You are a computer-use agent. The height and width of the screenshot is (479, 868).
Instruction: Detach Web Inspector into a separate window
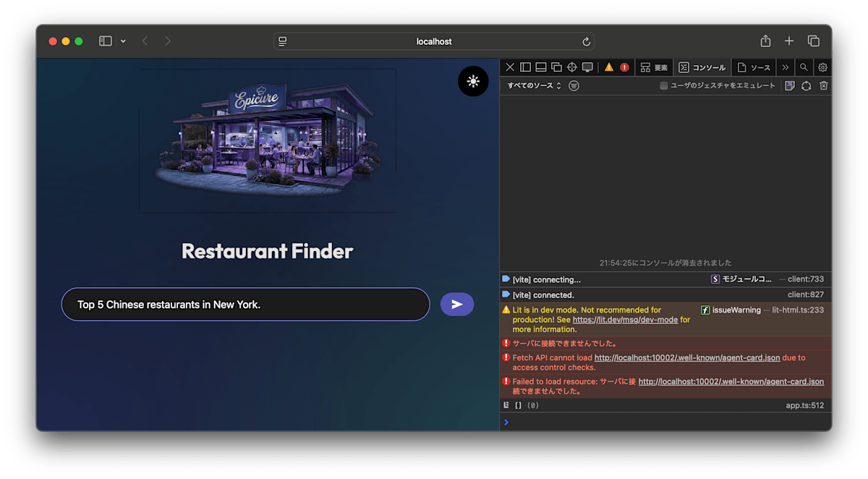(557, 67)
